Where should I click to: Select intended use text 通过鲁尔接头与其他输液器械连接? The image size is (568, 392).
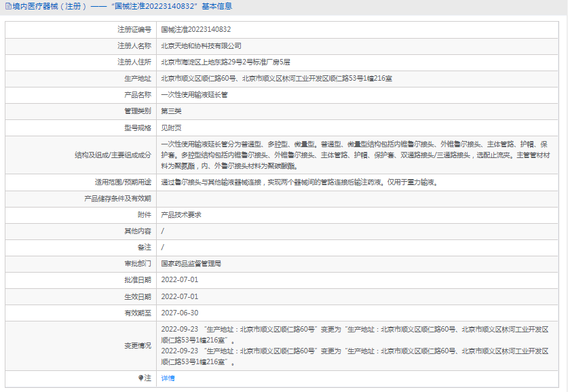(x=211, y=182)
